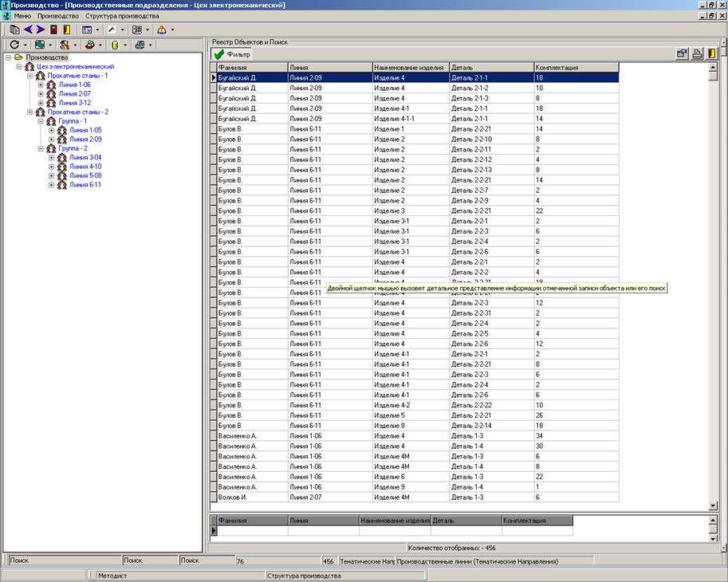
Task: Click the circular refresh arrow icon
Action: click(14, 45)
